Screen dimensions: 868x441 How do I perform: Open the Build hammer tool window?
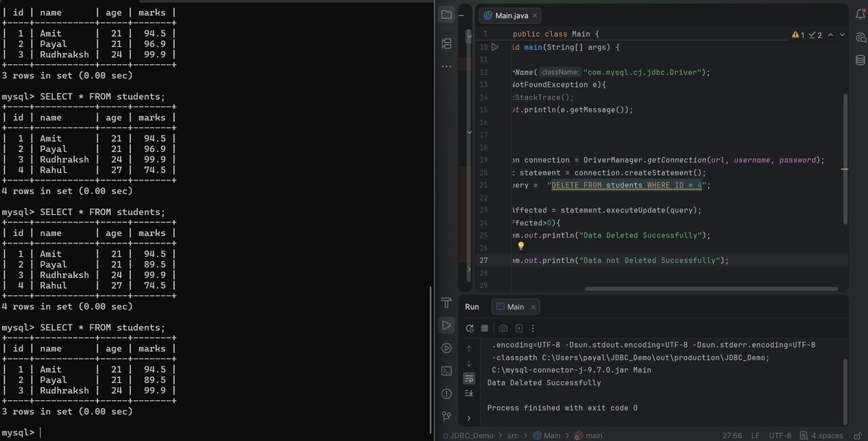[x=446, y=303]
